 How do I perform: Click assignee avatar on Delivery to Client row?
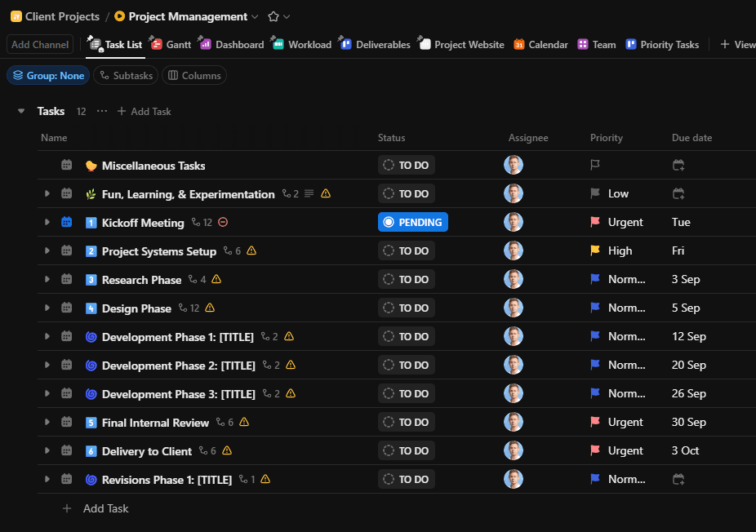tap(514, 450)
